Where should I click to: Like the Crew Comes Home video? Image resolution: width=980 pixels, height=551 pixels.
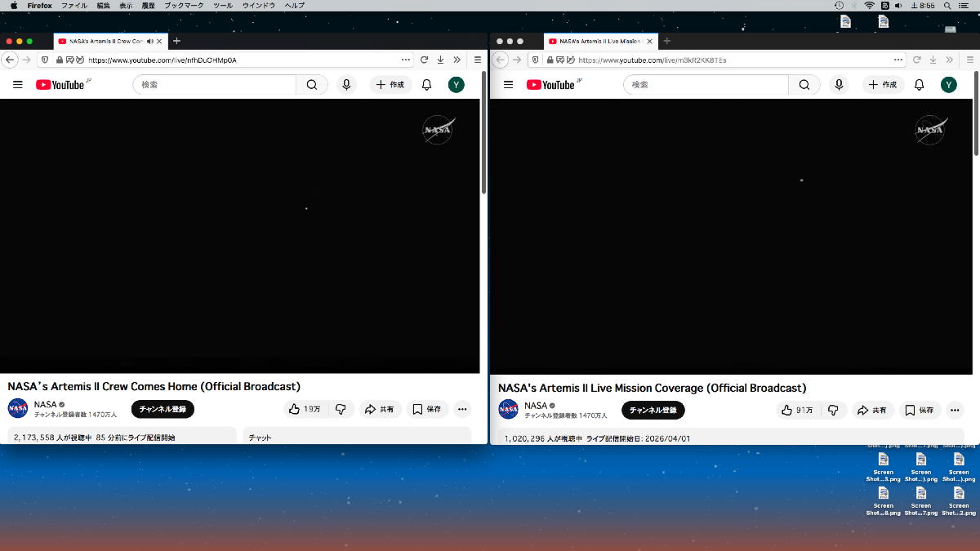[x=304, y=409]
